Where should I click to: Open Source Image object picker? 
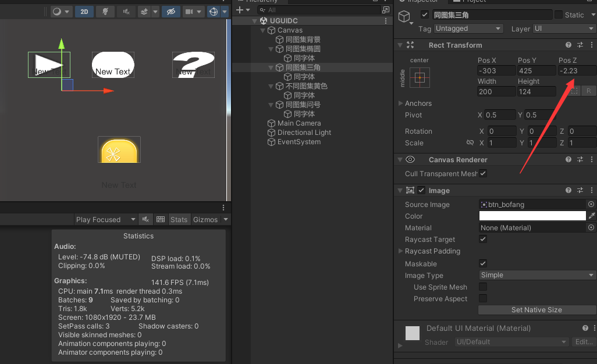pyautogui.click(x=591, y=204)
